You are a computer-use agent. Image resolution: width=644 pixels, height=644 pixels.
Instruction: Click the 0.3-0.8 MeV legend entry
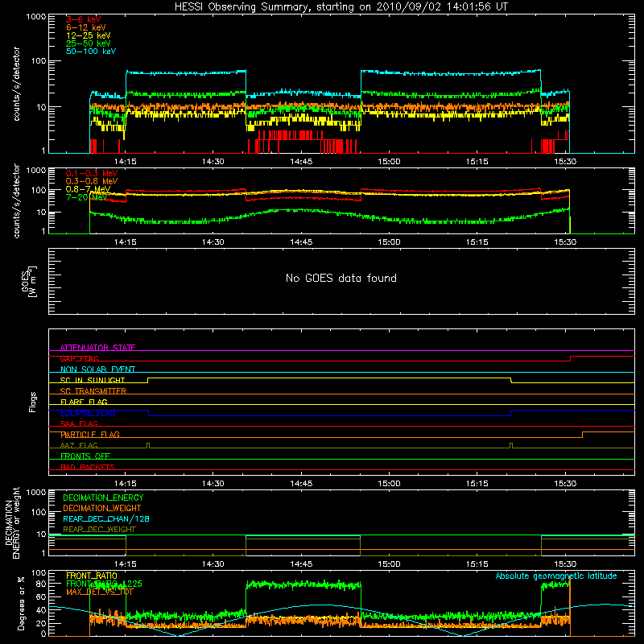tap(92, 182)
